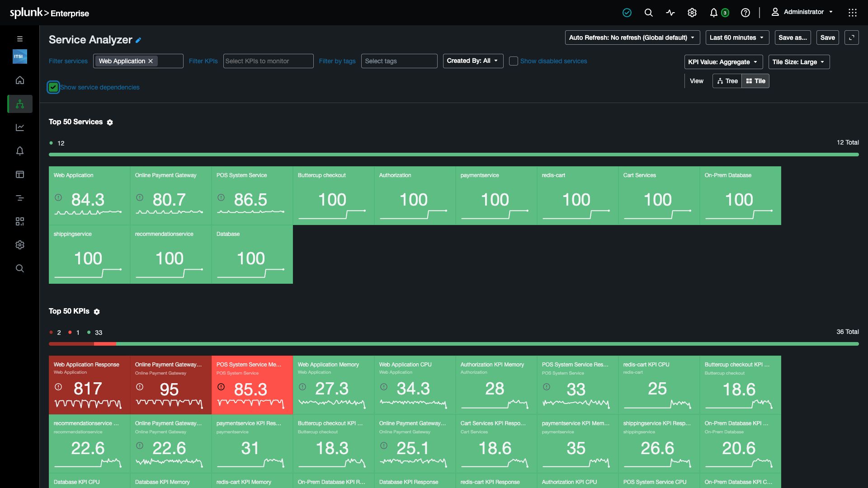Open the Web Application CPU KPI tile
868x488 pixels.
(x=415, y=385)
